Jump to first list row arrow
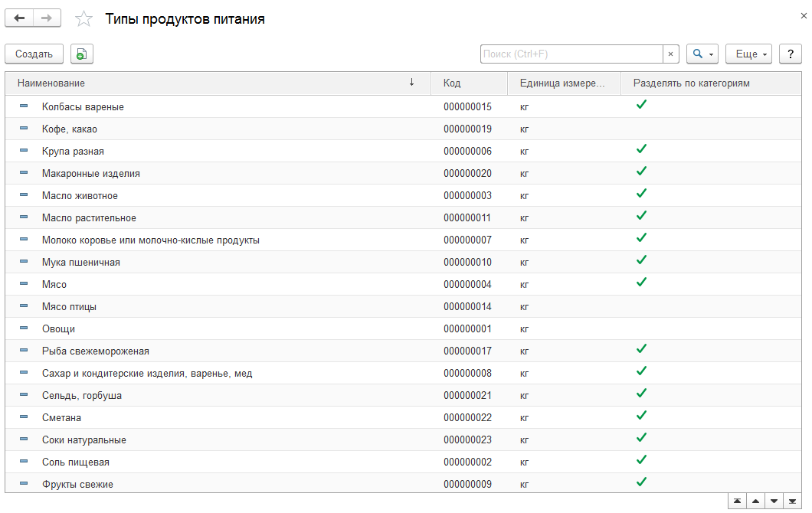 tap(737, 501)
